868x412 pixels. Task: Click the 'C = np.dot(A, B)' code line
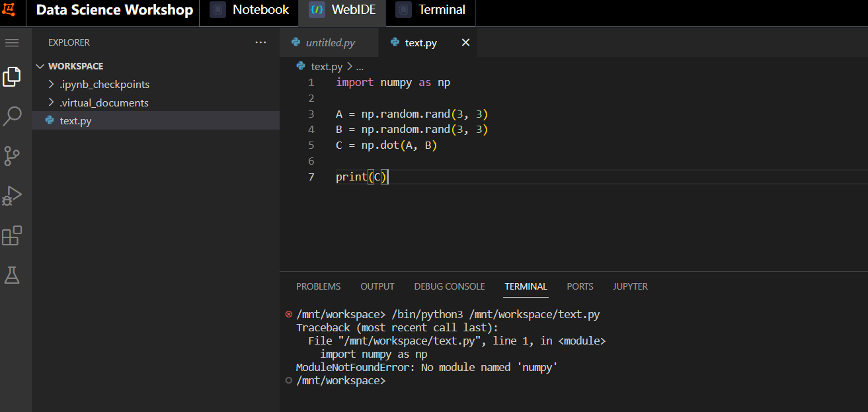[387, 145]
